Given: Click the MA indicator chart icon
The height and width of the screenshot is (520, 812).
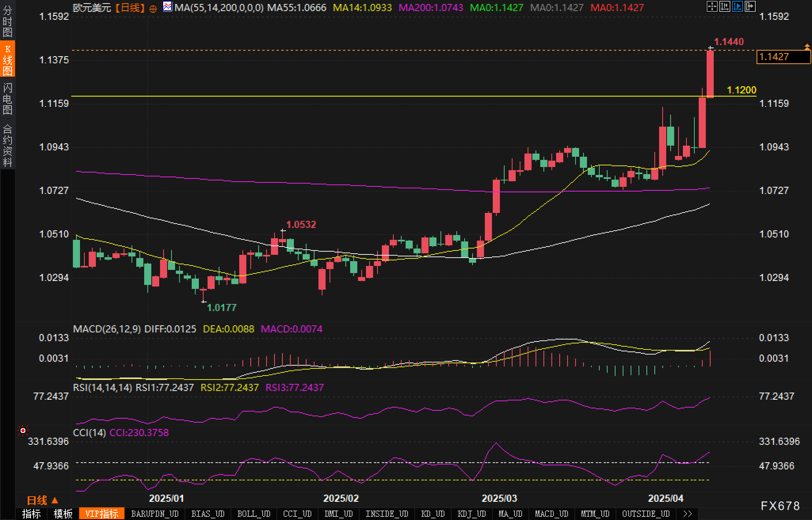Looking at the screenshot, I should click(x=168, y=7).
